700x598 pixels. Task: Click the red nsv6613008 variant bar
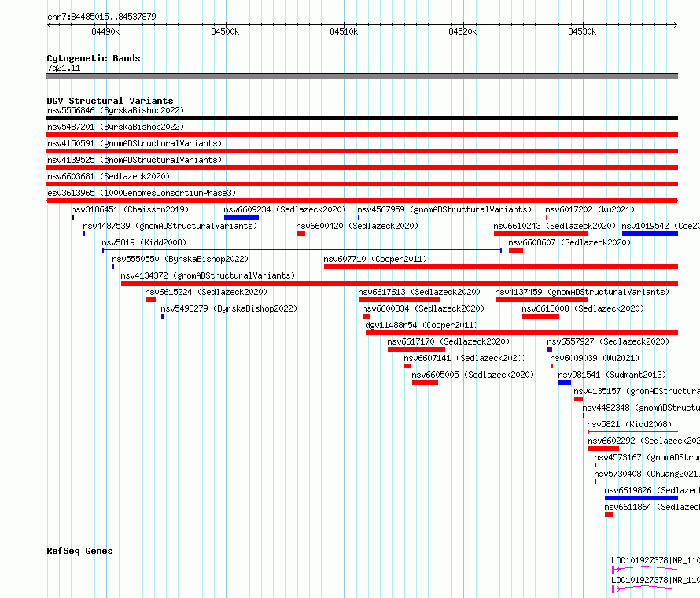click(x=540, y=316)
